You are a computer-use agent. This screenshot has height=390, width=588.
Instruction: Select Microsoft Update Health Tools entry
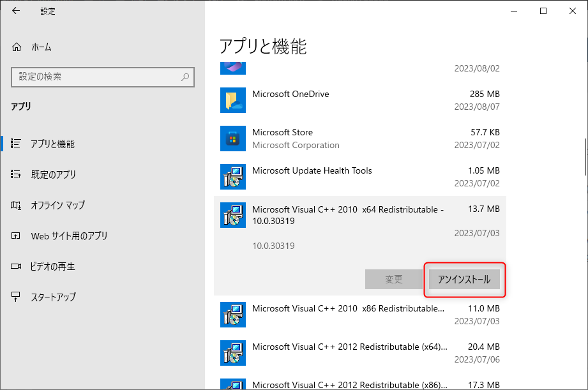coord(312,170)
